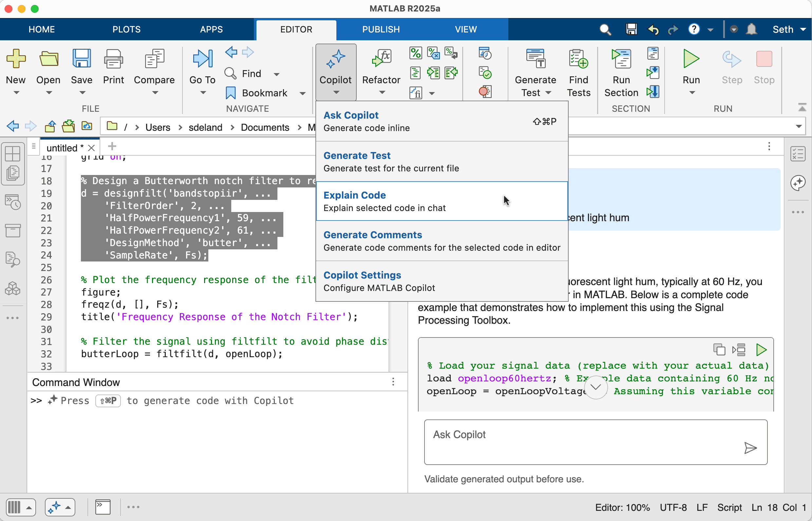The height and width of the screenshot is (521, 812).
Task: Open the Copilot Chat side panel icon
Action: 798,183
